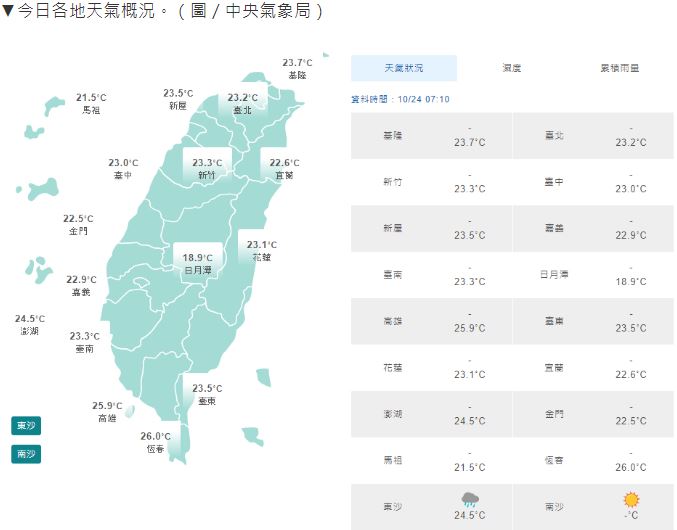
Task: Select the 馬祖 21.5°C island label
Action: [x=90, y=103]
